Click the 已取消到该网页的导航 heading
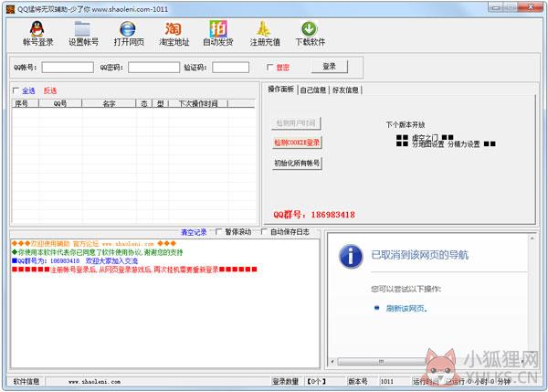The height and width of the screenshot is (392, 548). [x=419, y=255]
